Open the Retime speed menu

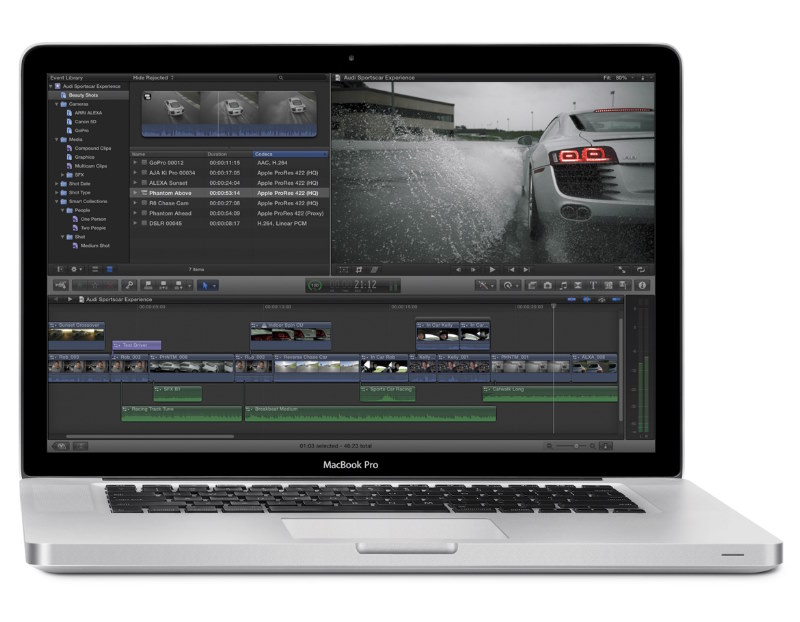[x=508, y=285]
